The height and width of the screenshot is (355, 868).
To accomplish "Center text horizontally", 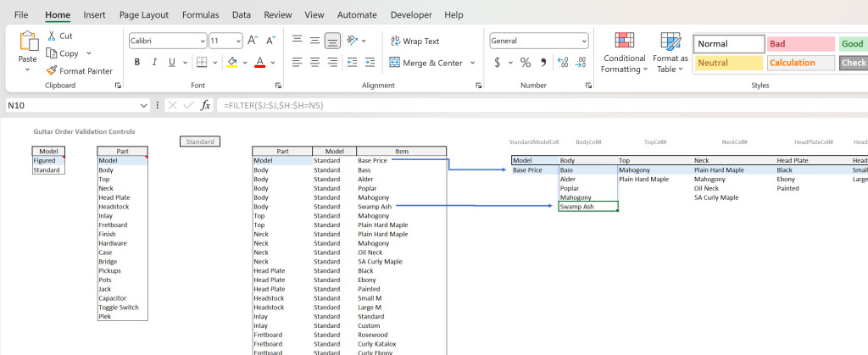I will coord(315,63).
